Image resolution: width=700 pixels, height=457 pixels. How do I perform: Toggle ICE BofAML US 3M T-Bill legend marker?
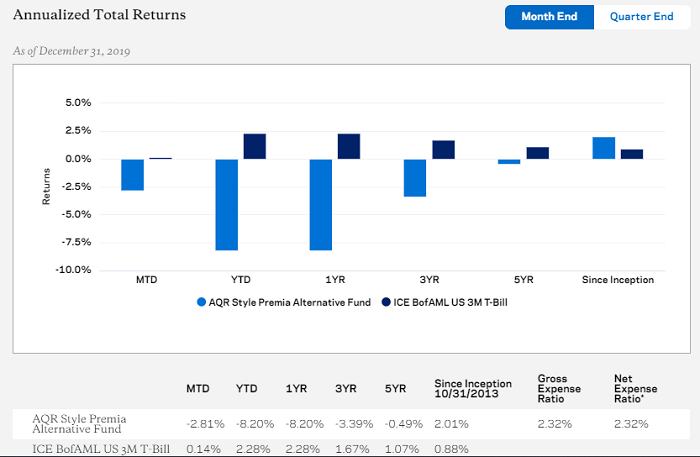pos(386,302)
